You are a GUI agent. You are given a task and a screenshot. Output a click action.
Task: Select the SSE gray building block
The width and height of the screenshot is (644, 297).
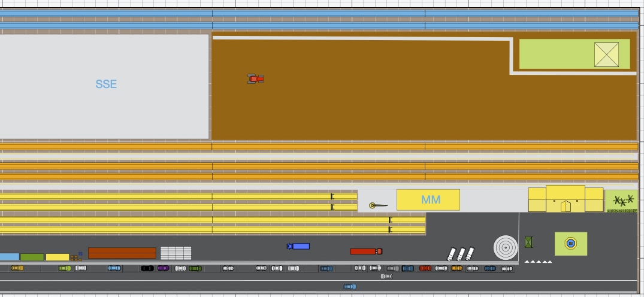click(105, 85)
